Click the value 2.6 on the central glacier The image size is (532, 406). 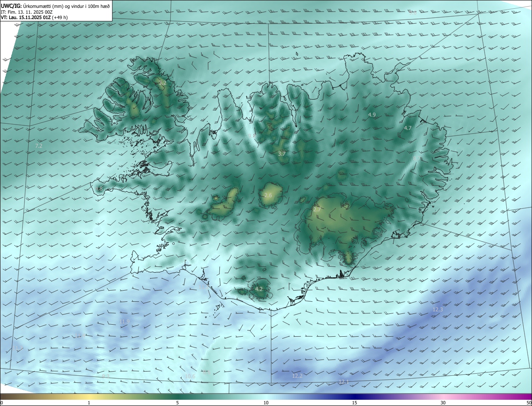click(x=268, y=196)
